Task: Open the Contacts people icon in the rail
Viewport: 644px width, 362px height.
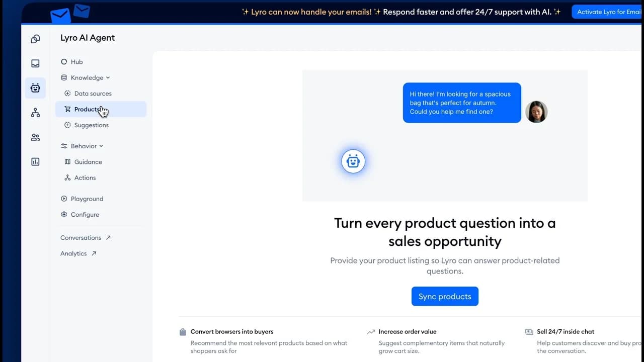Action: (x=35, y=137)
